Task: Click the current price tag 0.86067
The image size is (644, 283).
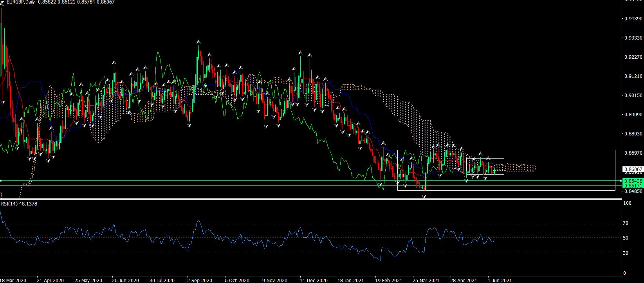Action: [x=633, y=169]
